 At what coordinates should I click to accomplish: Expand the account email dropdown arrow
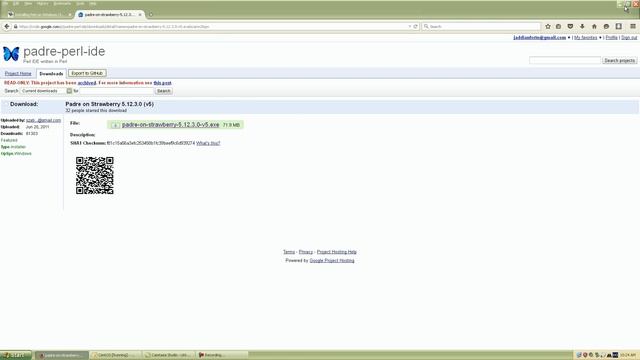pyautogui.click(x=569, y=38)
